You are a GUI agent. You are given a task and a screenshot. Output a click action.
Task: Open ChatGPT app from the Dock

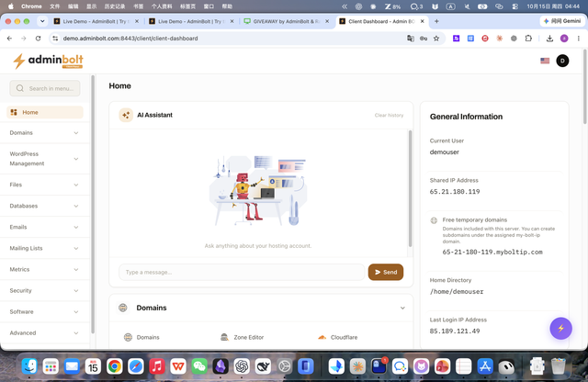click(x=242, y=365)
